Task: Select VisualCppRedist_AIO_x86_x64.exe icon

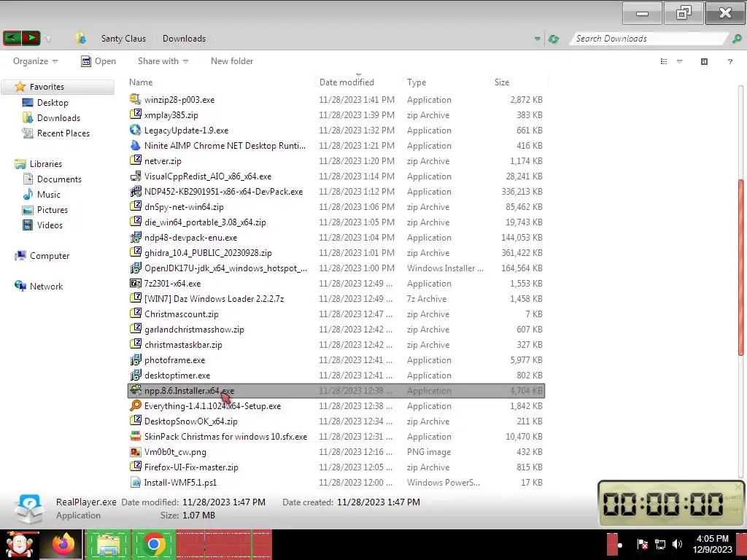Action: 135,176
